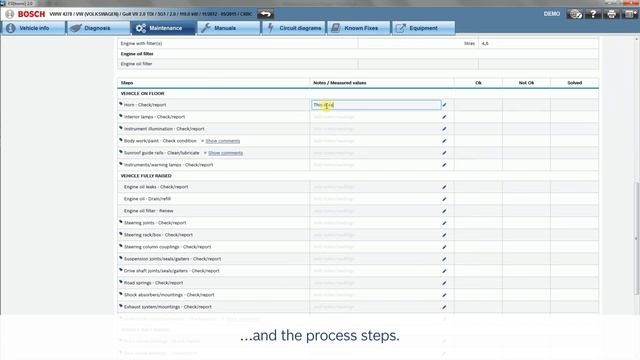Click 'Horn - Check/report' step text
Viewport: 640px width, 360px height.
coord(145,105)
